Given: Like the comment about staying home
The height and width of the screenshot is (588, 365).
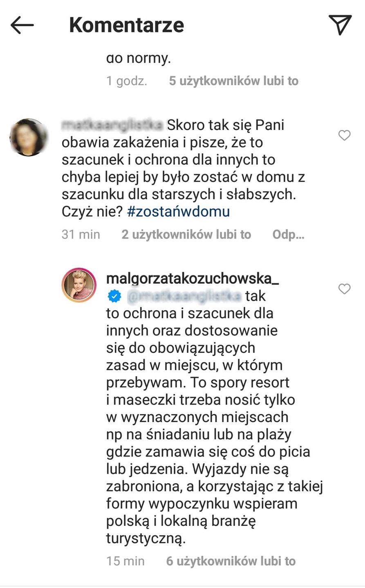Looking at the screenshot, I should [345, 135].
